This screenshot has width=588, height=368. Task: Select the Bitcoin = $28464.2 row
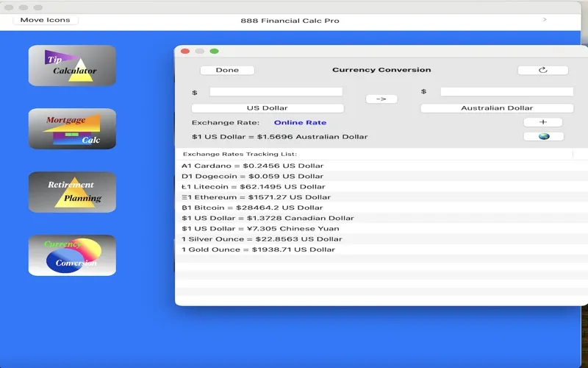(381, 208)
